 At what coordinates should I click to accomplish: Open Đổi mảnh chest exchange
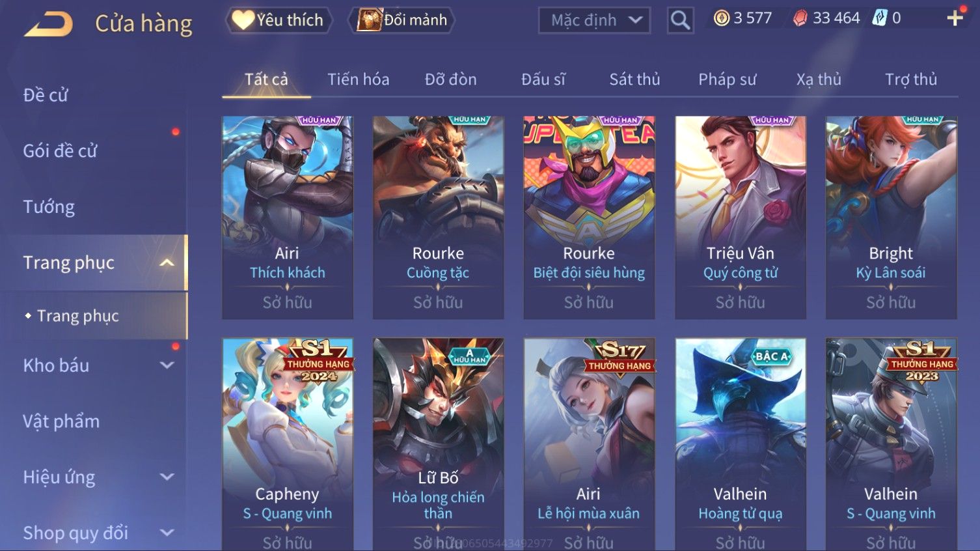pyautogui.click(x=402, y=20)
